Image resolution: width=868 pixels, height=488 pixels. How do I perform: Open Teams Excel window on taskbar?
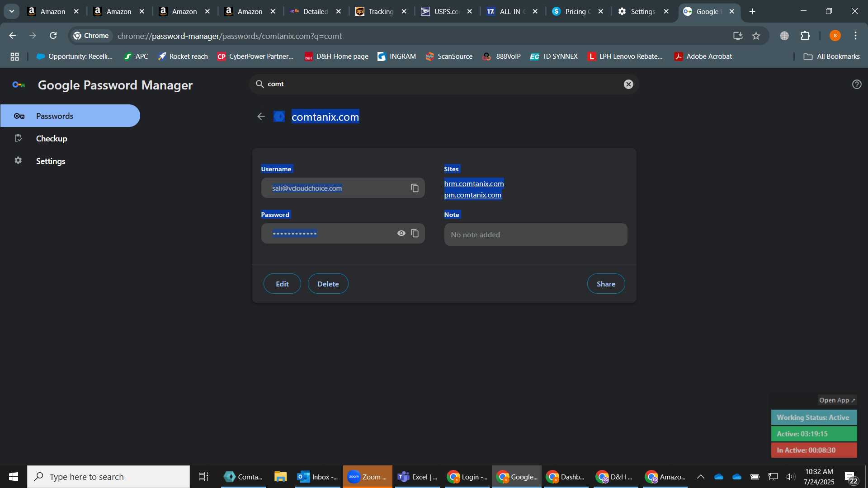pyautogui.click(x=417, y=477)
